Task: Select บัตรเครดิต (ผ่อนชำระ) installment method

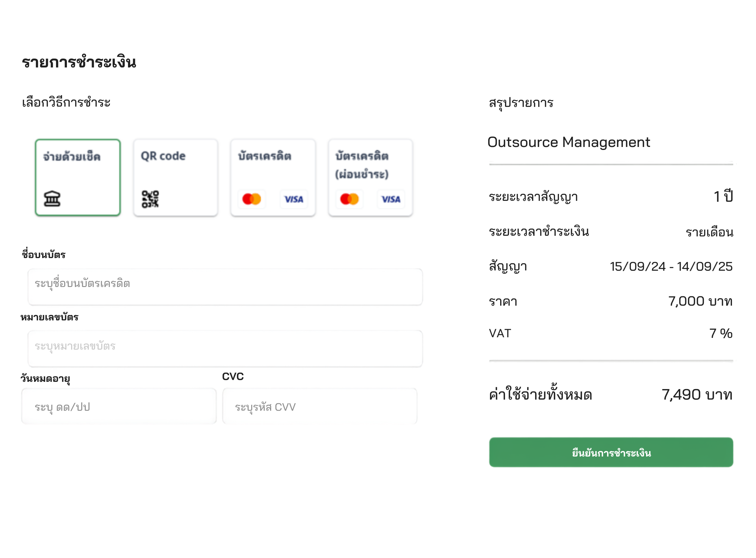Action: 371,177
